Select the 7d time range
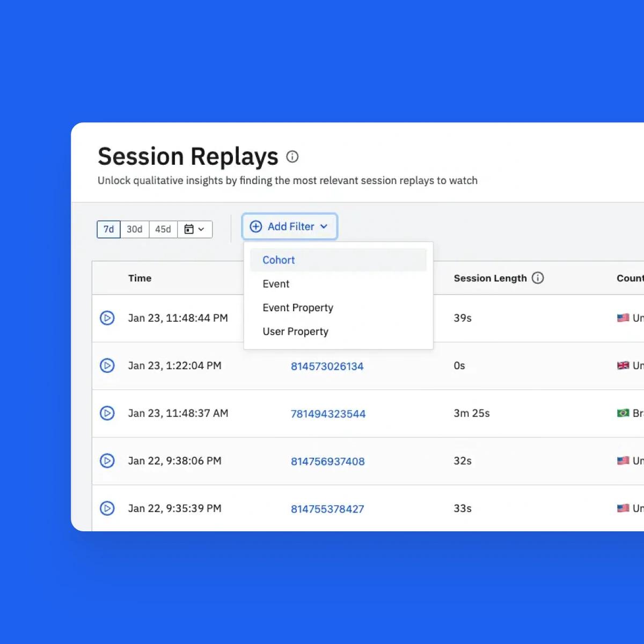The width and height of the screenshot is (644, 644). 108,230
